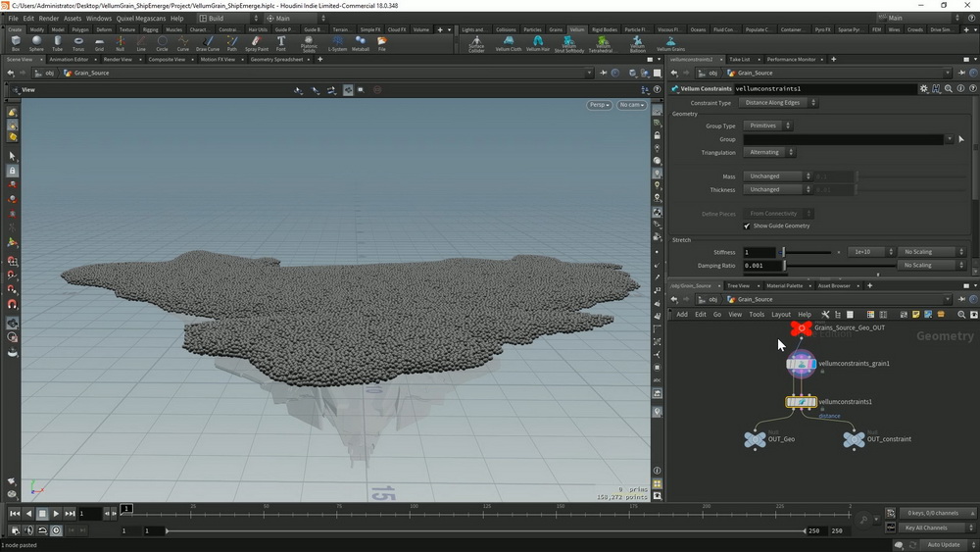This screenshot has height=552, width=980.
Task: Select the Vellum Strut Softbody tool
Action: 568,44
